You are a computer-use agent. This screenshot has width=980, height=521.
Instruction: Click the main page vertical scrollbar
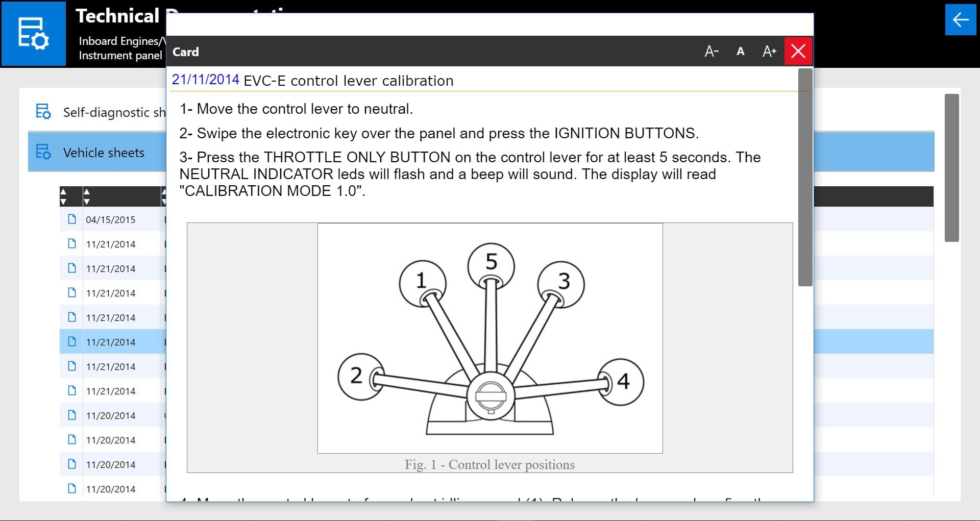tap(951, 167)
